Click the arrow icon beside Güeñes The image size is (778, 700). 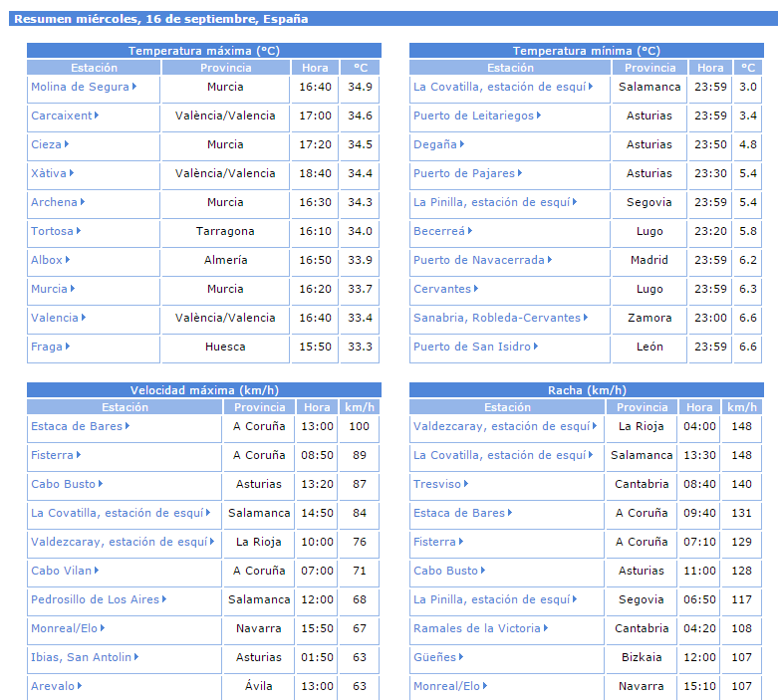point(461,657)
